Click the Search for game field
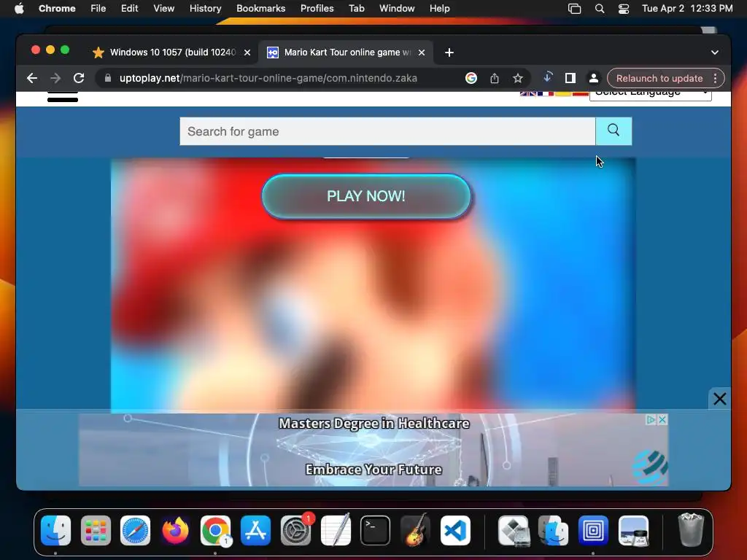747x560 pixels. click(387, 131)
